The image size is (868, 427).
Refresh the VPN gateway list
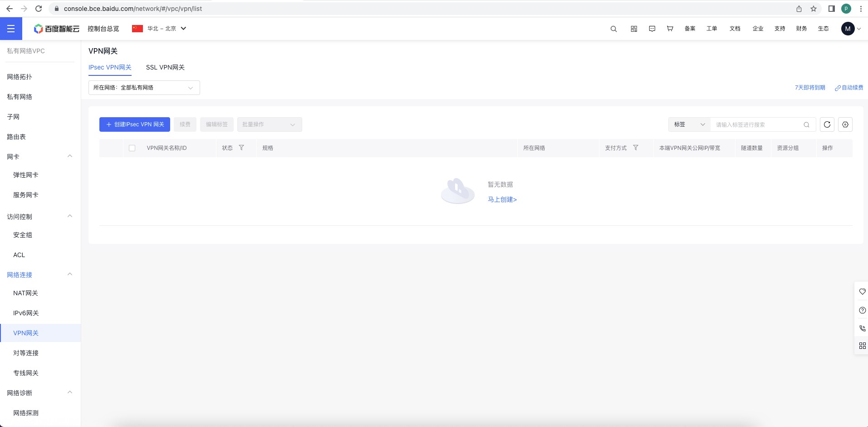click(827, 124)
